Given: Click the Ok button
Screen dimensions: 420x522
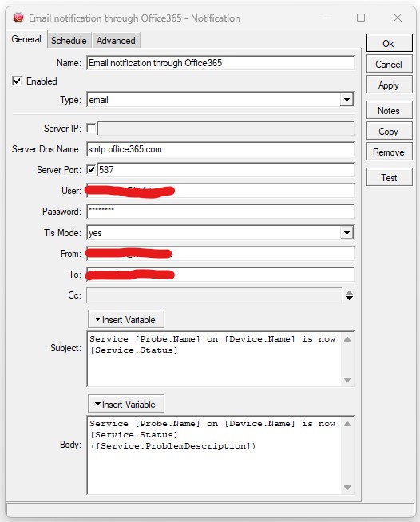Looking at the screenshot, I should click(389, 43).
